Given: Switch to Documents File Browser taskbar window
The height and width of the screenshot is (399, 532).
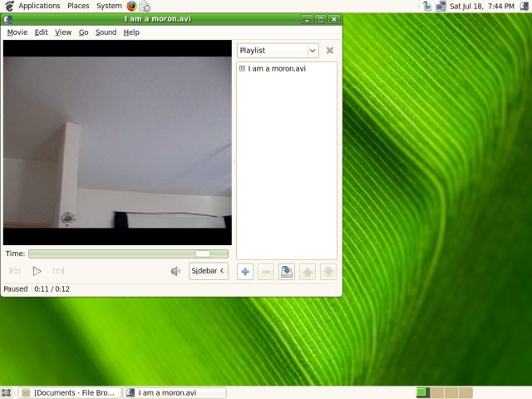Looking at the screenshot, I should tap(70, 392).
